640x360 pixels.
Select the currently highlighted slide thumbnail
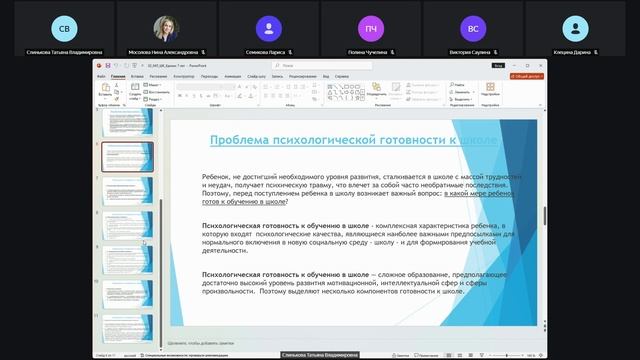point(127,157)
